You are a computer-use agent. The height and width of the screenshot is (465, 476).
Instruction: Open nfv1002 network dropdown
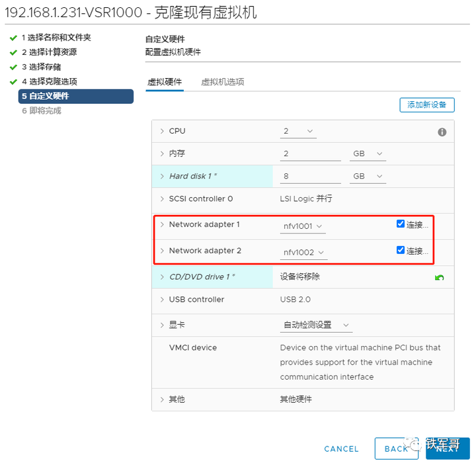303,253
